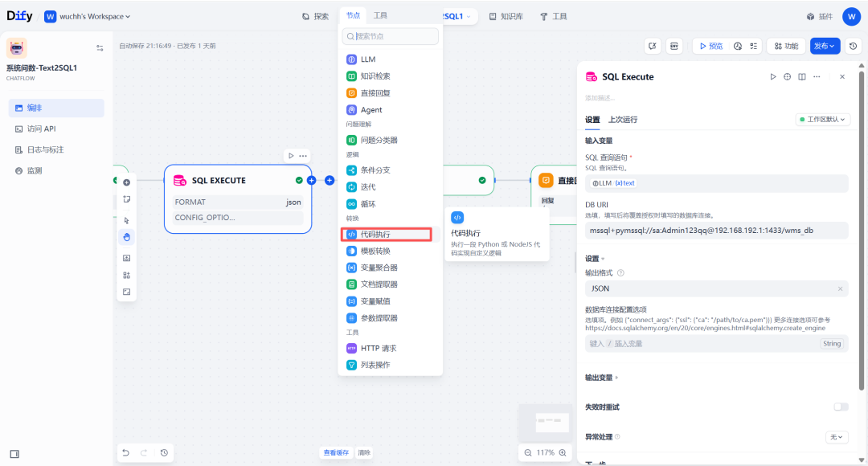Screen dimensions: 868x466
Task: Run the SQL EXECUTE node from its canvas toolbar
Action: 291,156
